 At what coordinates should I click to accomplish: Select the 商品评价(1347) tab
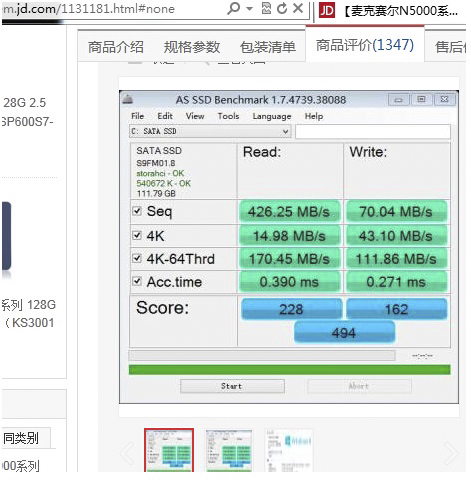pyautogui.click(x=365, y=45)
